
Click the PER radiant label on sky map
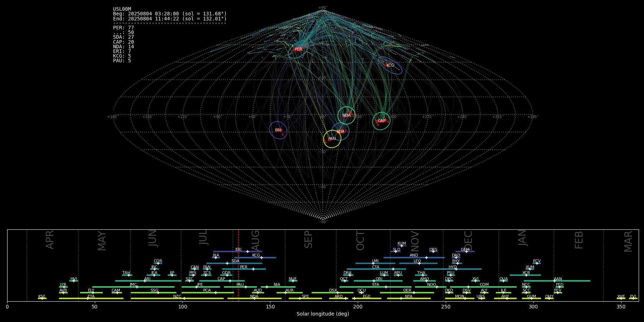pos(298,49)
